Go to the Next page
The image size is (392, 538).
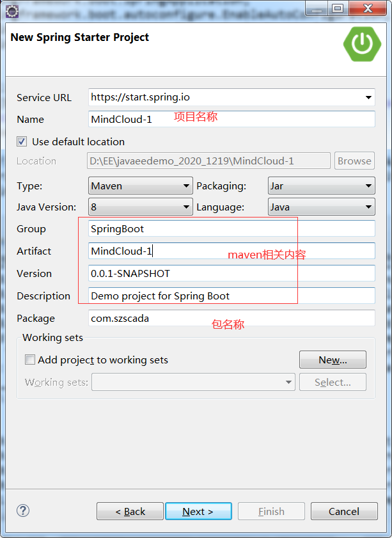198,511
